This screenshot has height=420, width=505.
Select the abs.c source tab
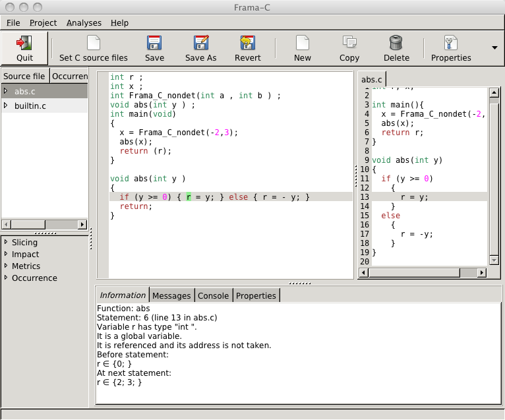click(x=372, y=79)
